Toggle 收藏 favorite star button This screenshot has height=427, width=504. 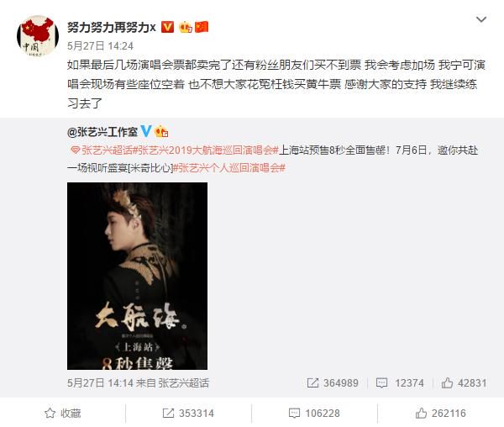click(x=63, y=414)
